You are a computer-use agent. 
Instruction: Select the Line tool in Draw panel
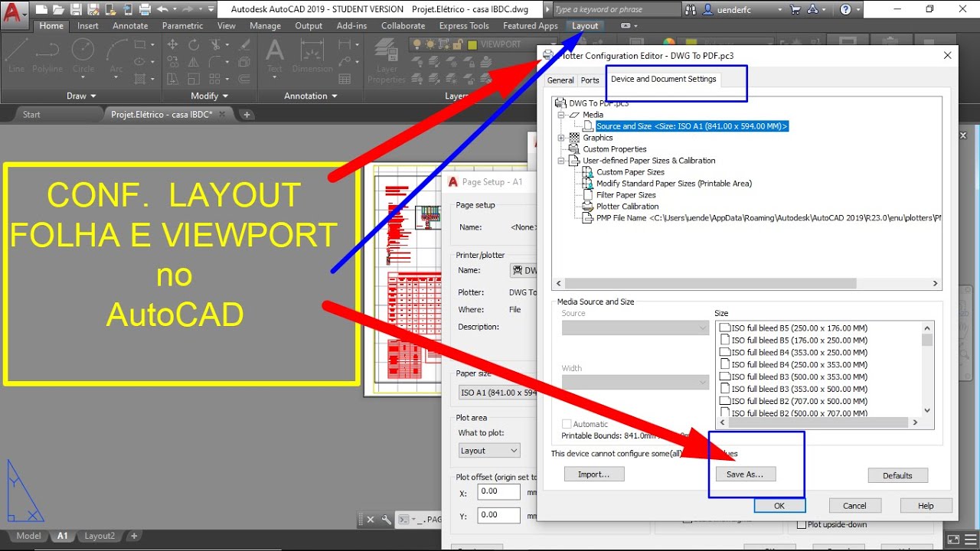tap(17, 57)
